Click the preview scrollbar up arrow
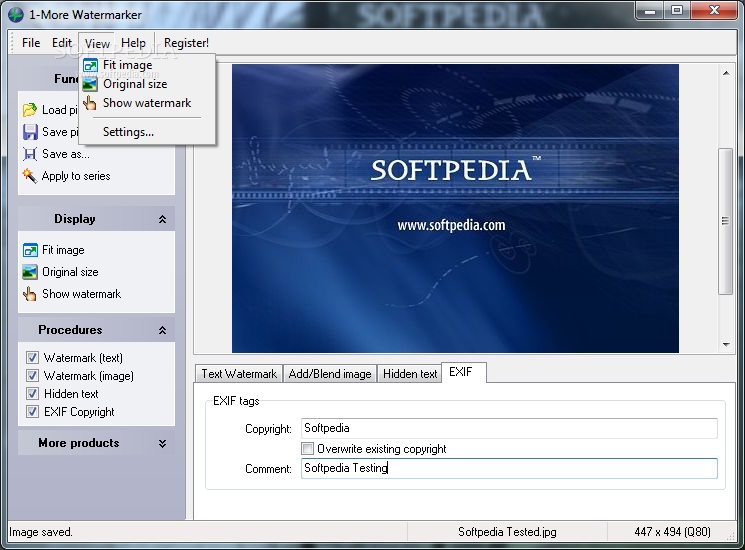Viewport: 745px width, 550px height. coord(726,73)
